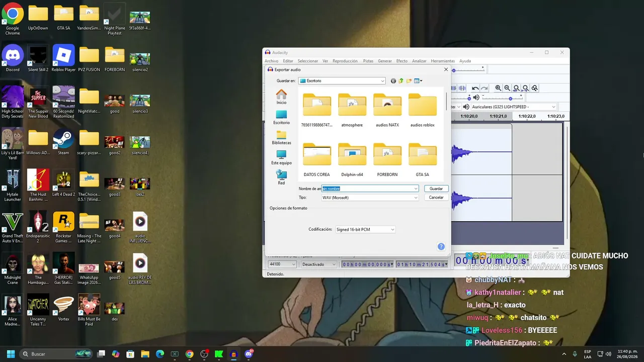Select Escritorio in the dialog sidebar
644x362 pixels.
pyautogui.click(x=281, y=117)
